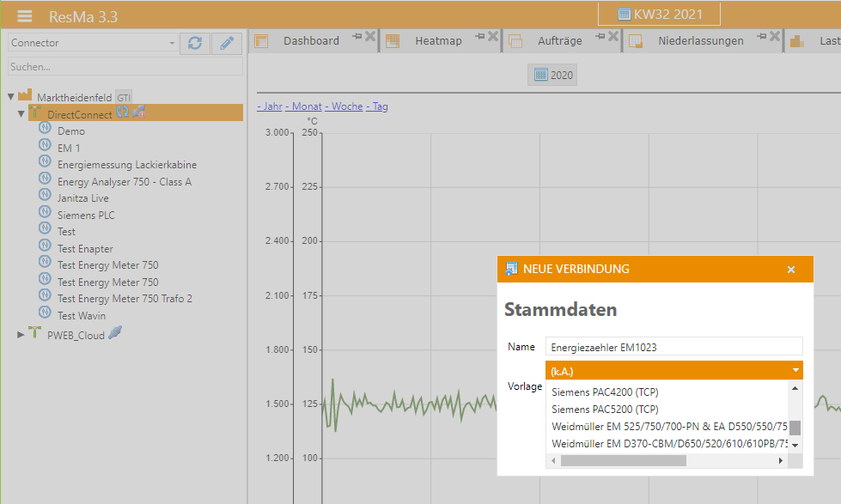Collapse the DirectConnect tree node
The width and height of the screenshot is (841, 504).
pyautogui.click(x=21, y=114)
